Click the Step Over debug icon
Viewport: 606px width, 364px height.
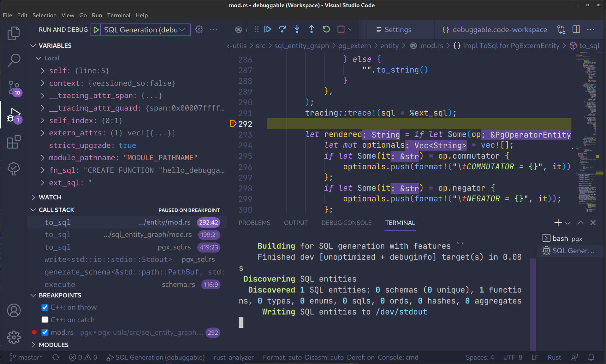point(282,29)
